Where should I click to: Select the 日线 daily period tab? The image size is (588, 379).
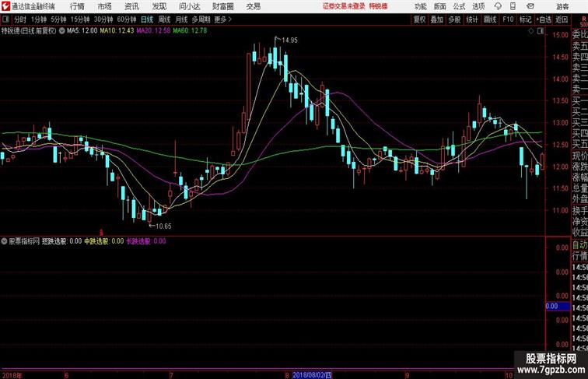pos(147,19)
